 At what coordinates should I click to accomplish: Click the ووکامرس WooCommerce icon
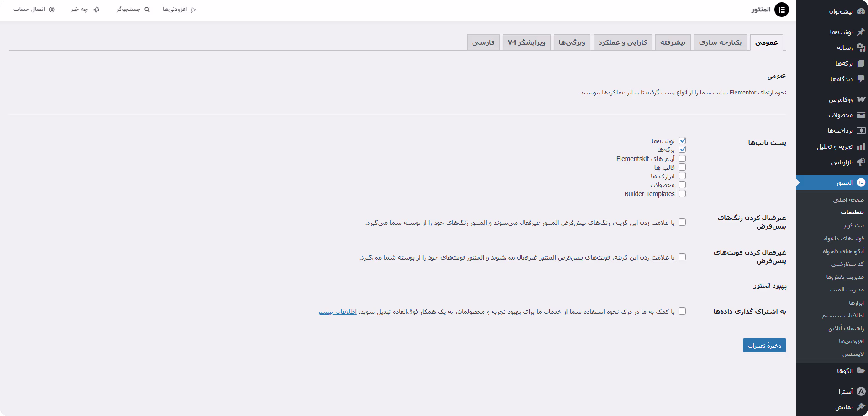pos(861,99)
